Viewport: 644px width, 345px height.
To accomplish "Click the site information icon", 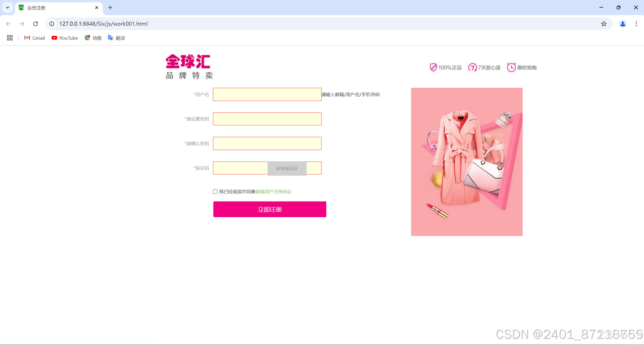I will [x=52, y=24].
